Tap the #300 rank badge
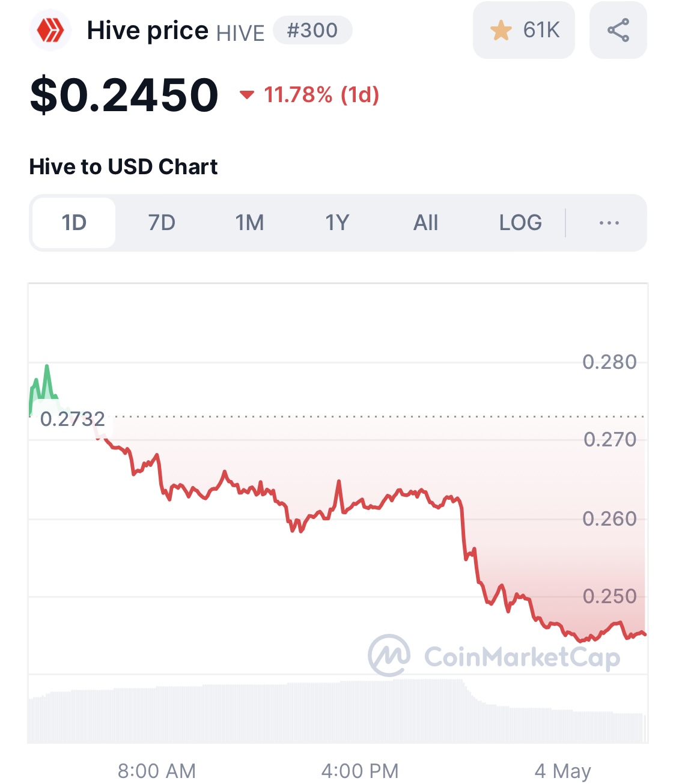Screen dimensions: 676x784 point(312,30)
